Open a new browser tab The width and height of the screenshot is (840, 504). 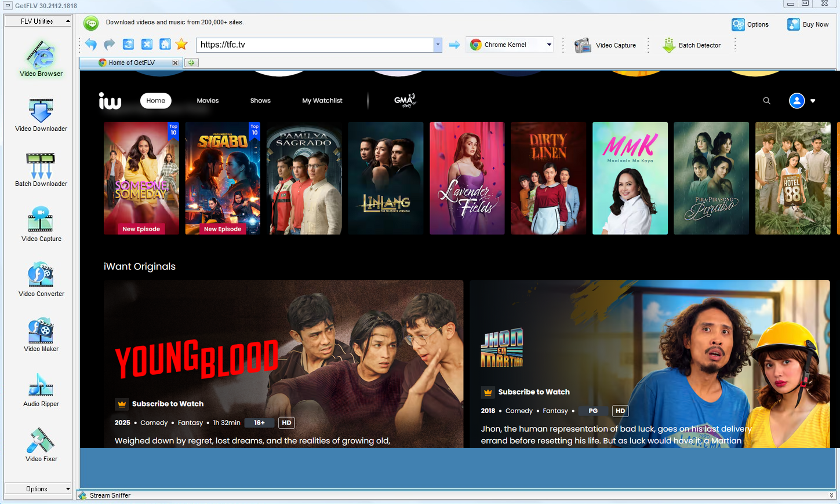pos(191,63)
